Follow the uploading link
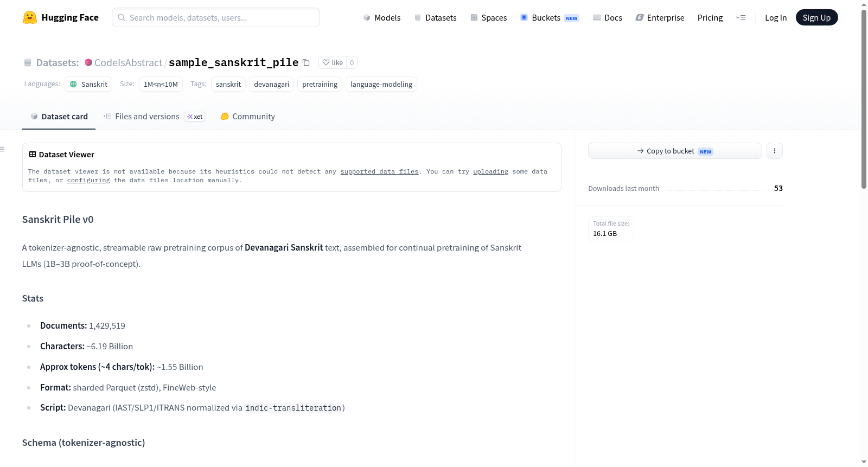The height and width of the screenshot is (467, 868). pos(490,171)
